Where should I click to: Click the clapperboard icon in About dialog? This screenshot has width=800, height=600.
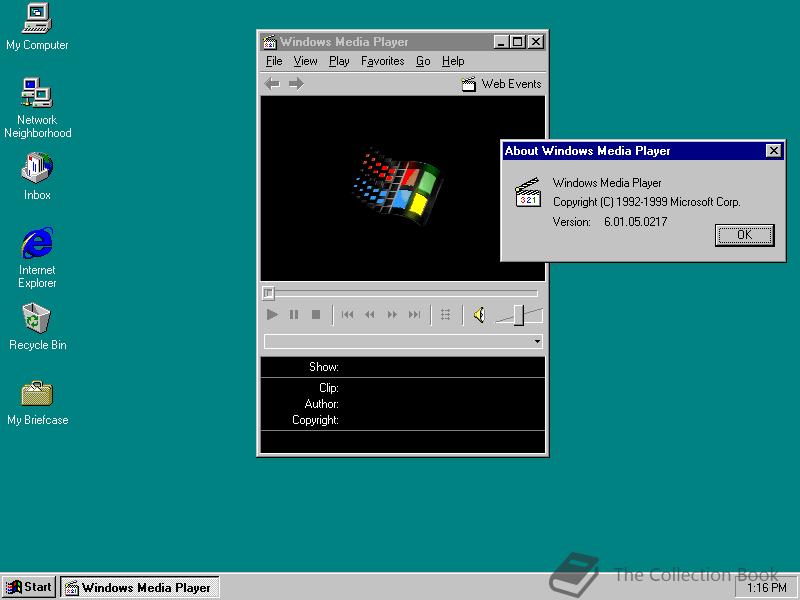528,192
